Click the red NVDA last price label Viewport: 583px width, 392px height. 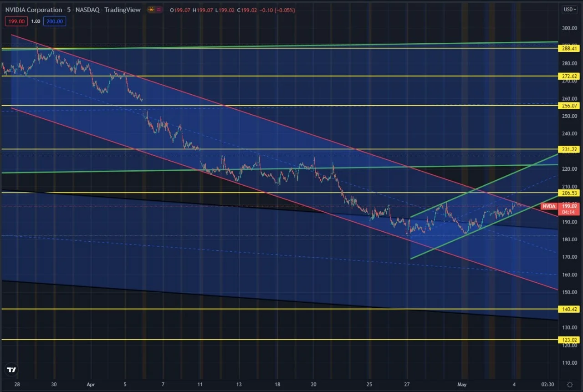(549, 206)
